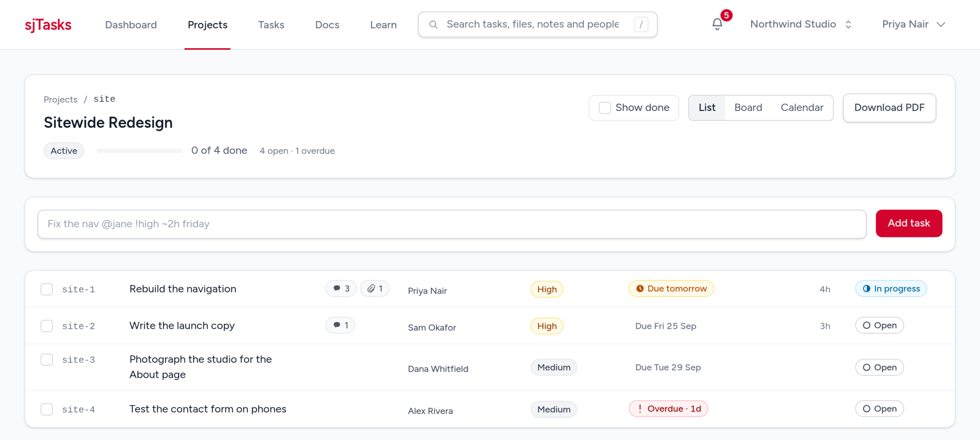Click Open status of site-4
Screen dimensions: 980x440
coord(880,408)
